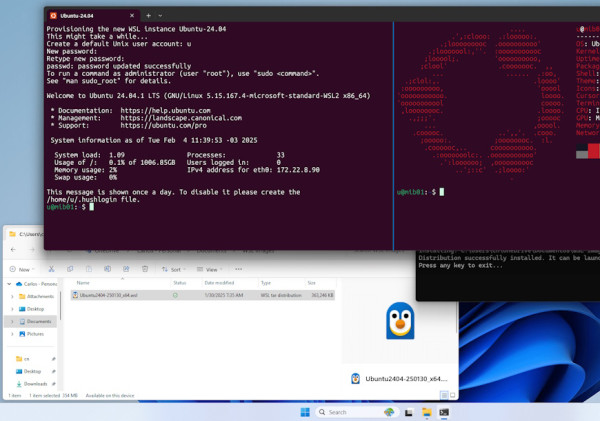The width and height of the screenshot is (600, 421).
Task: Open File Explorer from the taskbar
Action: click(426, 412)
